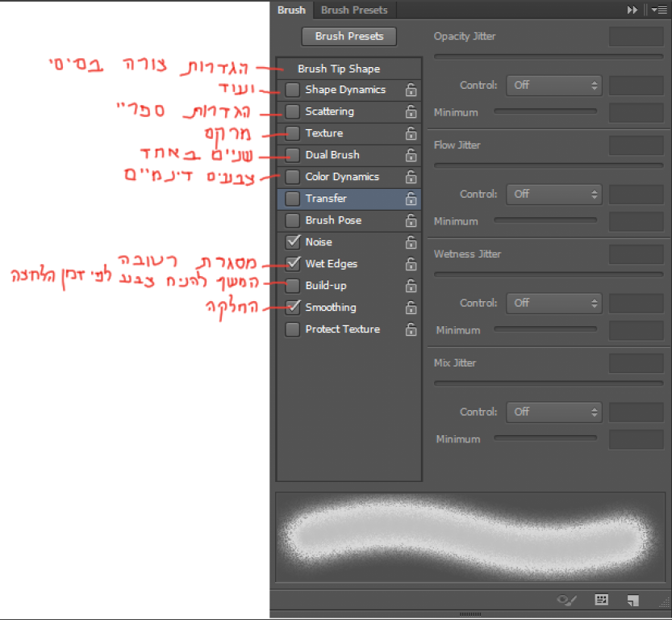
Task: Toggle the lock icon for Texture
Action: click(x=411, y=133)
